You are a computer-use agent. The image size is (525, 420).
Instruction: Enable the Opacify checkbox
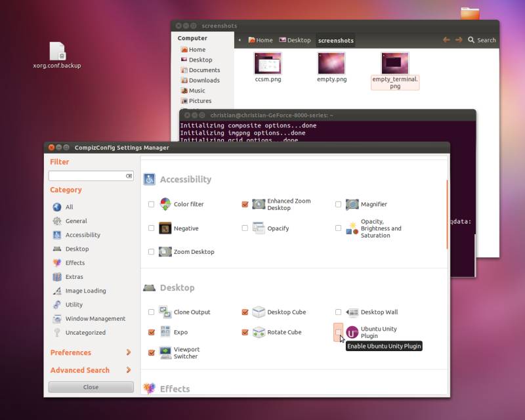pos(245,228)
